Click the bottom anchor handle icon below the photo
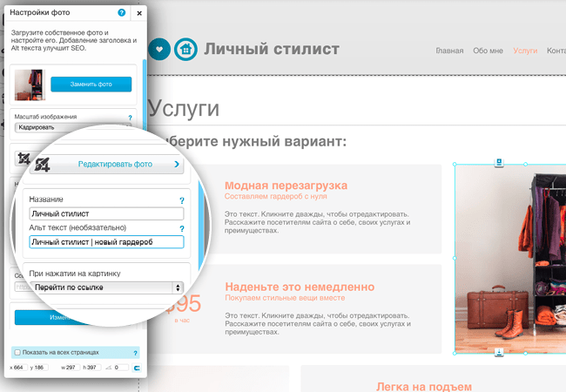The height and width of the screenshot is (392, 566). [499, 352]
